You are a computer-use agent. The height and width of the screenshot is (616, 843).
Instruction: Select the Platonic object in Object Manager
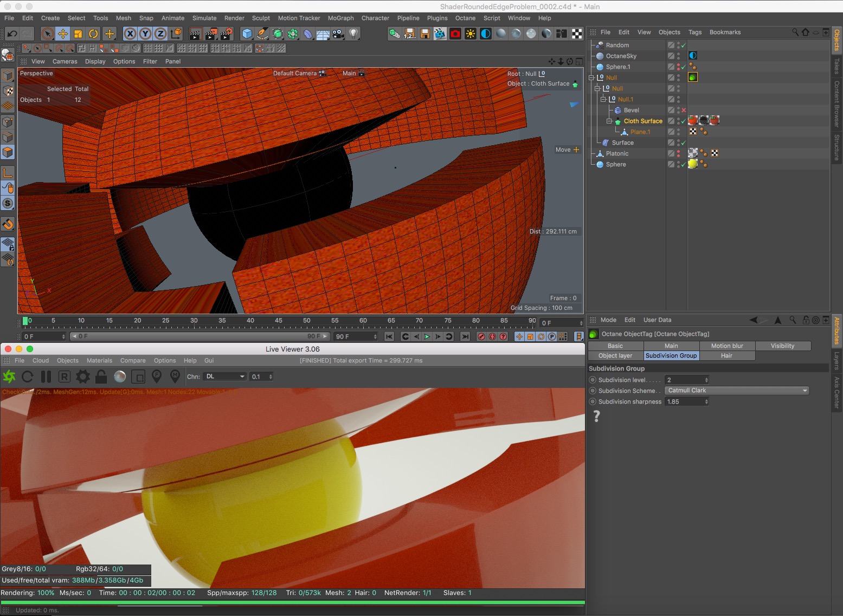point(617,154)
